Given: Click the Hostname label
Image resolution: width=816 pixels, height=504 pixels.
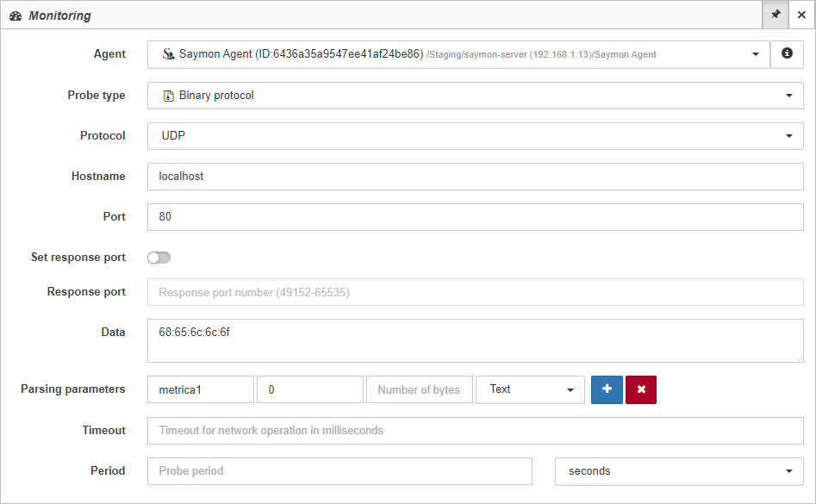Looking at the screenshot, I should pyautogui.click(x=98, y=177).
